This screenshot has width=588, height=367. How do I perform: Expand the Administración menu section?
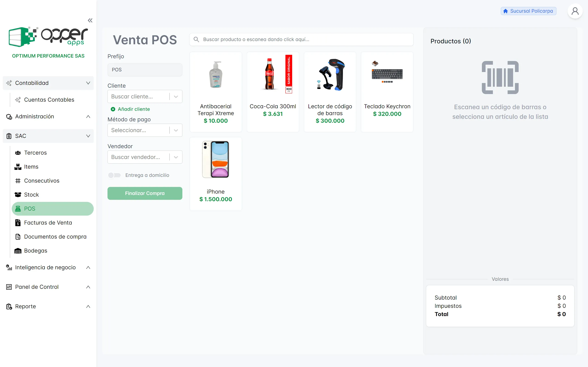[48, 117]
